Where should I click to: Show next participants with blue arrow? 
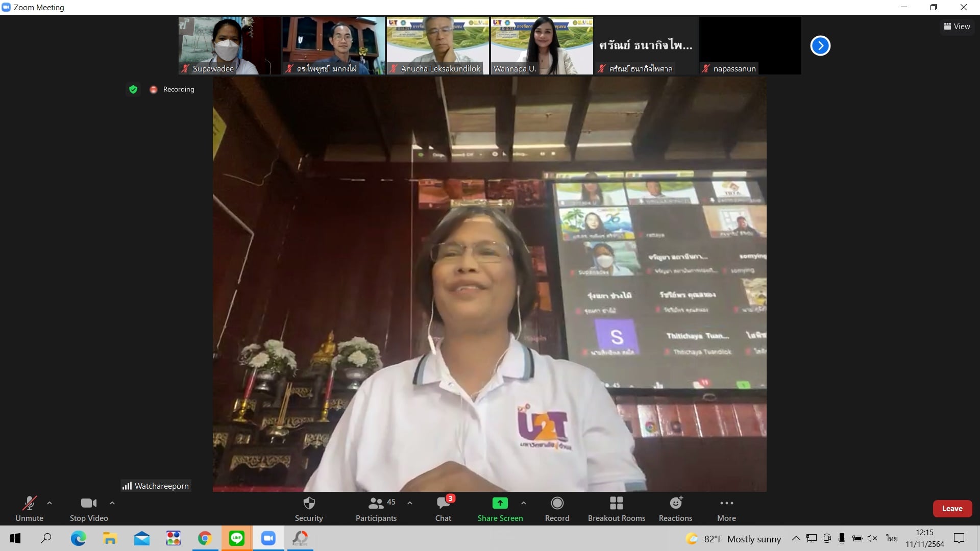pos(820,46)
